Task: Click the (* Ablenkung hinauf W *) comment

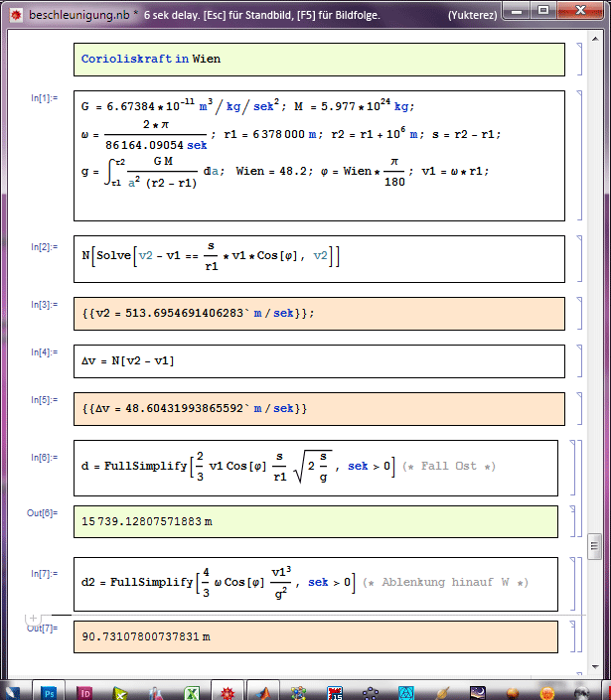Action: (446, 583)
